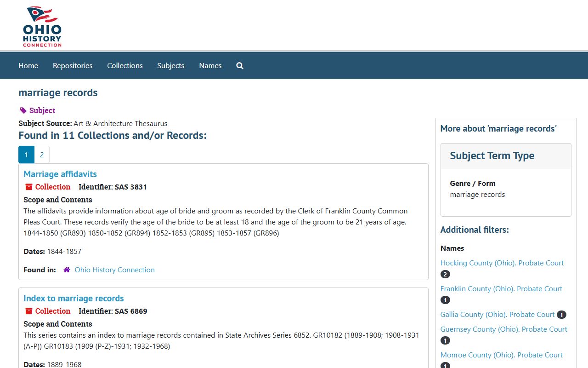The height and width of the screenshot is (368, 588).
Task: Click the Genre / Form label
Action: [x=473, y=183]
